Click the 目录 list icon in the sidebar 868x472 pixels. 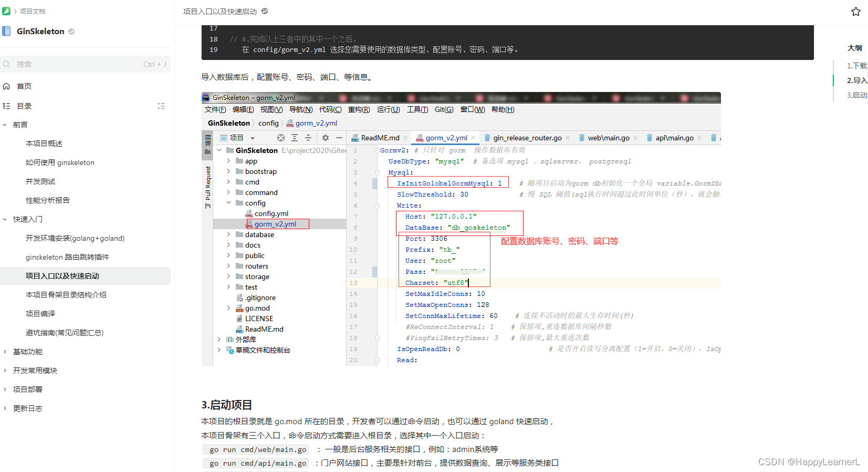6,106
